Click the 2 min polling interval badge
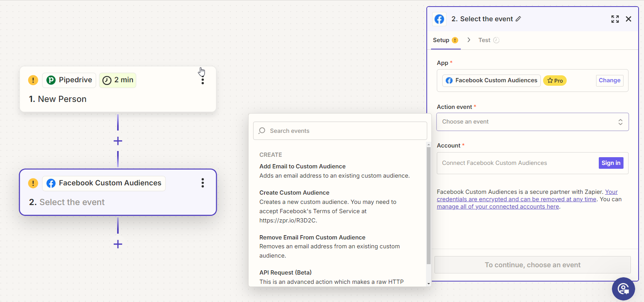This screenshot has width=644, height=302. pos(118,80)
